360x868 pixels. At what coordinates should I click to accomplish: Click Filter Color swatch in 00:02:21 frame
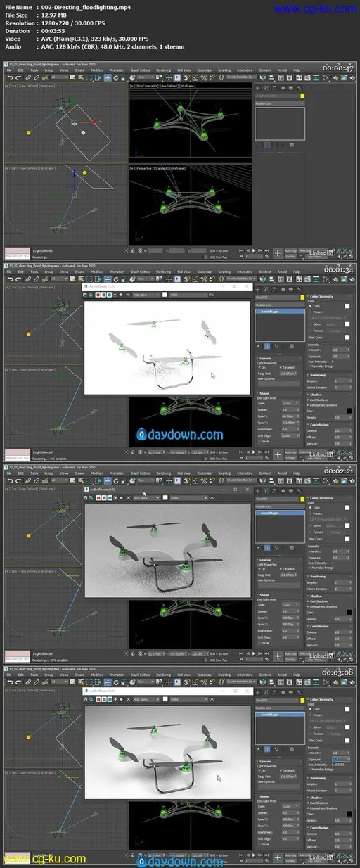coord(347,539)
